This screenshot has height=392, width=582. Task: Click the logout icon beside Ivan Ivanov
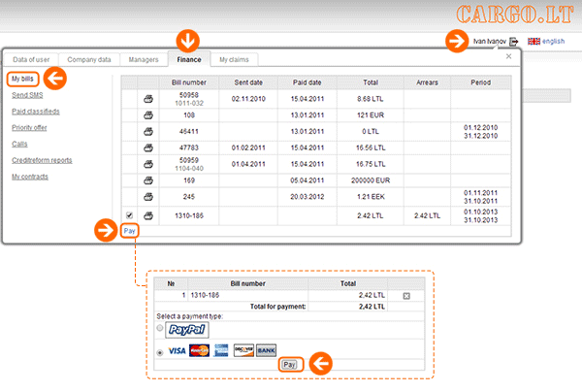[x=513, y=42]
